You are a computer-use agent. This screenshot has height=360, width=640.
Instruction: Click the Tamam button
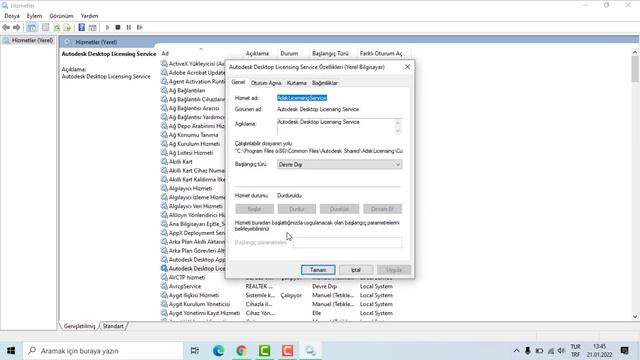tap(318, 270)
